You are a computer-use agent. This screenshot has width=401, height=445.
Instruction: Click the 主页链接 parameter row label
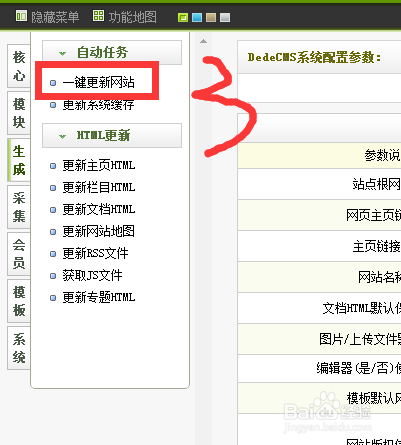pyautogui.click(x=377, y=246)
